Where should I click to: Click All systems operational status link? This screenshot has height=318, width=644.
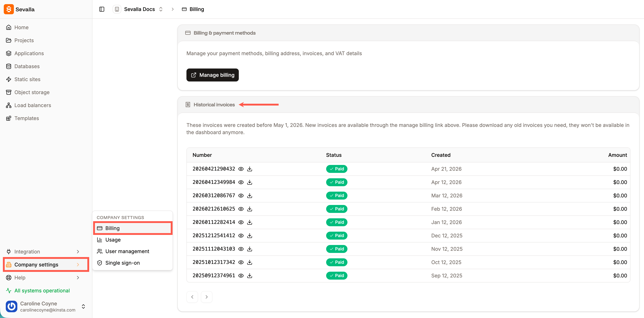coord(42,291)
